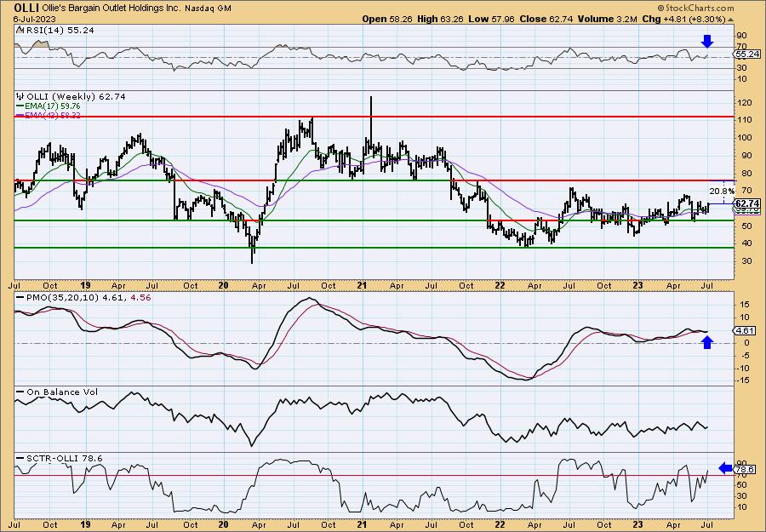
Task: Click the Volume 3.2M value
Action: [607, 19]
